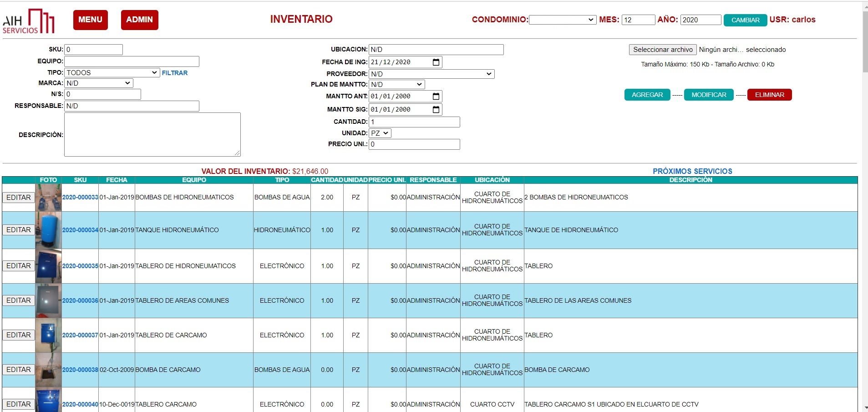Click the FECHA column header
Image resolution: width=868 pixels, height=412 pixels.
click(117, 180)
